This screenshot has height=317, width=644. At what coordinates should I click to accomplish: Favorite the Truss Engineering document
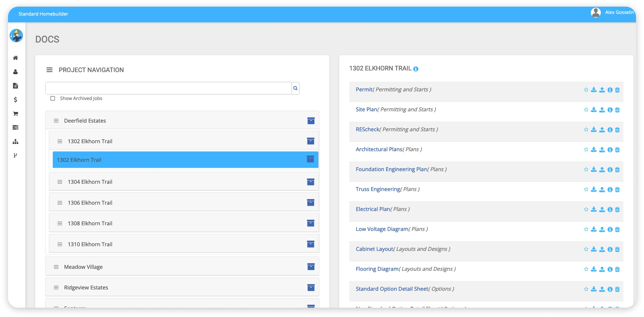pyautogui.click(x=586, y=189)
